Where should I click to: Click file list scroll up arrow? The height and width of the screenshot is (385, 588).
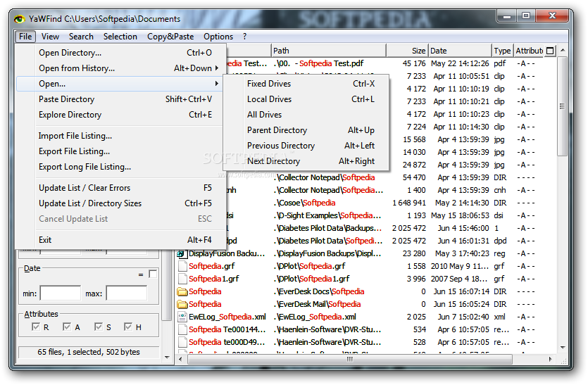(563, 50)
